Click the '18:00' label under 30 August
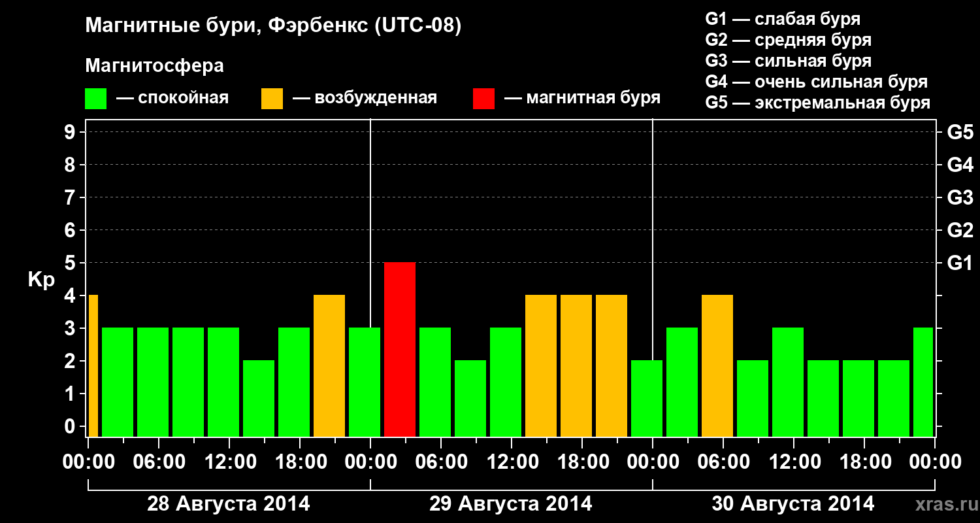The height and width of the screenshot is (523, 980). (864, 462)
